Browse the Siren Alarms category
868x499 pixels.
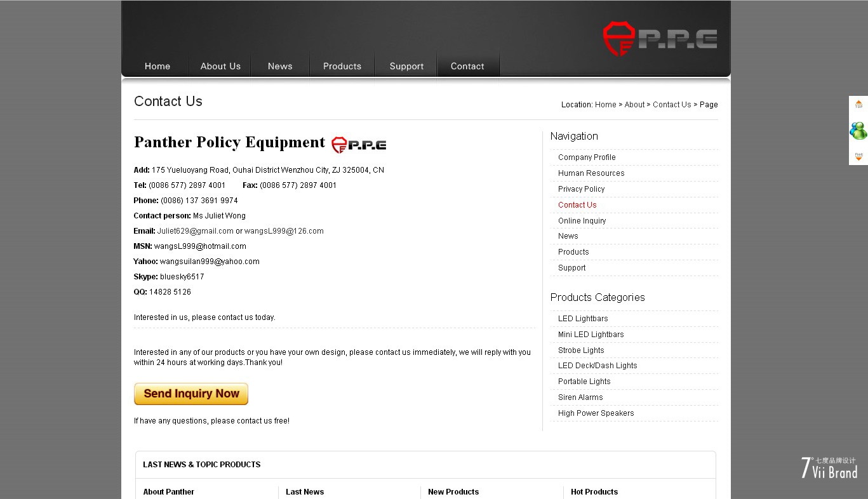click(580, 397)
